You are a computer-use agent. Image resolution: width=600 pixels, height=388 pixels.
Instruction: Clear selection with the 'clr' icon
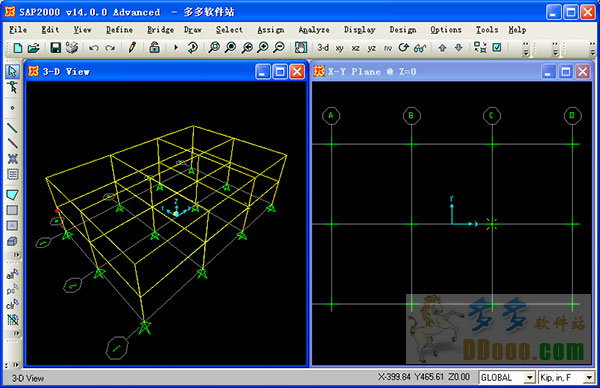pos(12,305)
